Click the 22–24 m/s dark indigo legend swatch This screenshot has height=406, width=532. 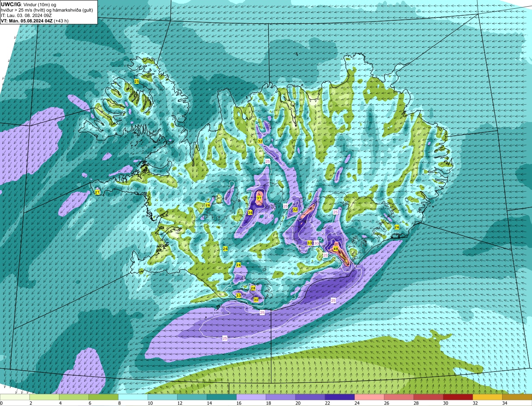coord(340,397)
